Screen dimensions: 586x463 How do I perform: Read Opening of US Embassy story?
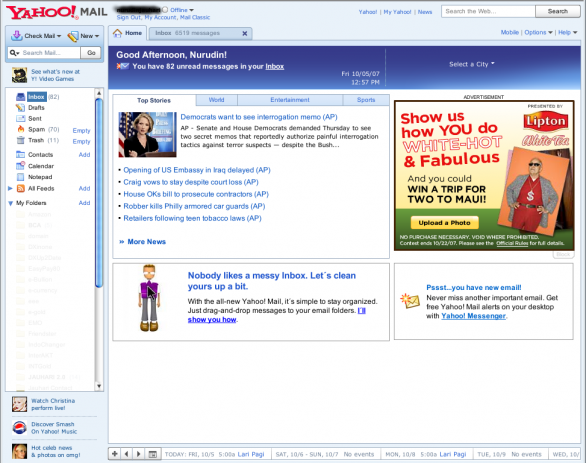(197, 170)
